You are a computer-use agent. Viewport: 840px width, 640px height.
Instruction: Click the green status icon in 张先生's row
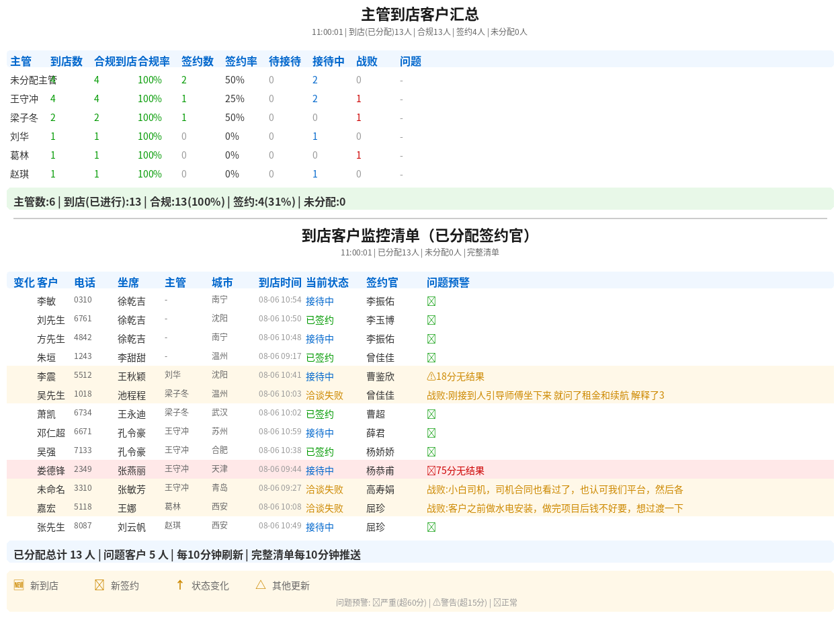click(x=431, y=527)
